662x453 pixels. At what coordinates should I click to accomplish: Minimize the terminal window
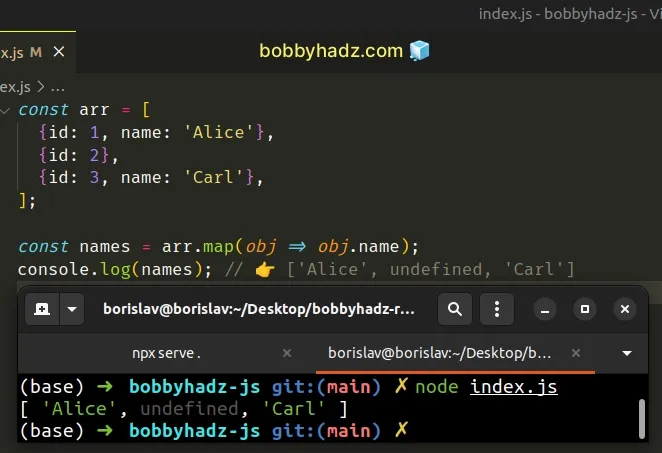[547, 310]
